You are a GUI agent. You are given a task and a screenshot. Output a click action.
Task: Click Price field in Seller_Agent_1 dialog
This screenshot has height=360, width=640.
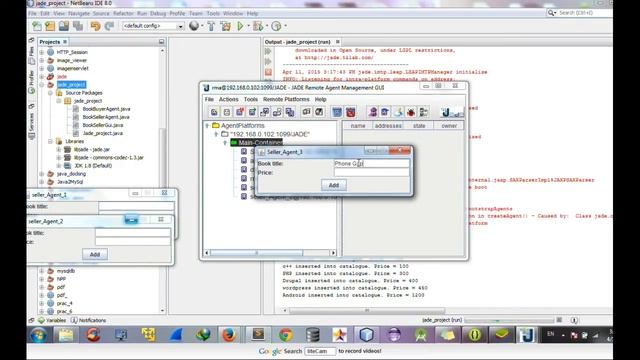[371, 173]
